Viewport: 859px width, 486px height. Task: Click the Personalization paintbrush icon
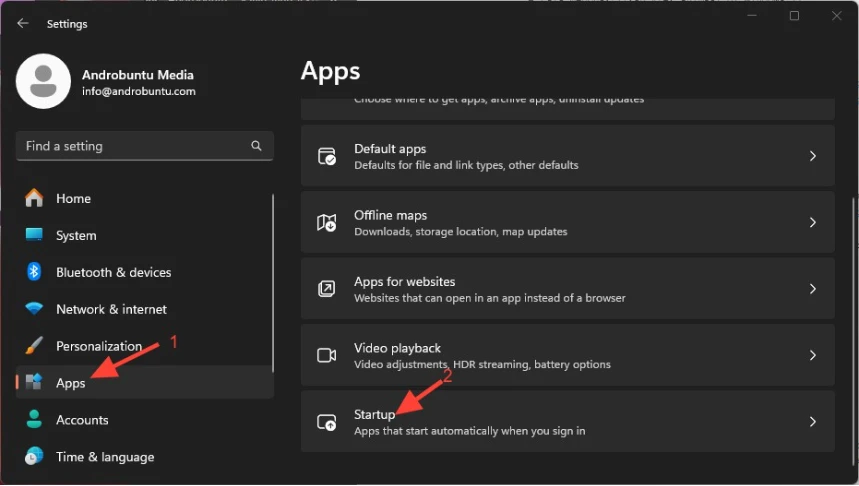pos(34,345)
